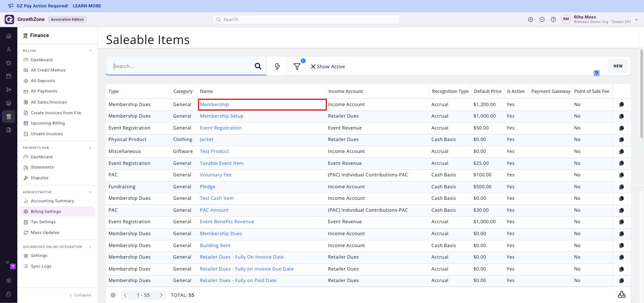The image size is (644, 303).
Task: Click the page vertical scrollbar
Action: point(642,94)
